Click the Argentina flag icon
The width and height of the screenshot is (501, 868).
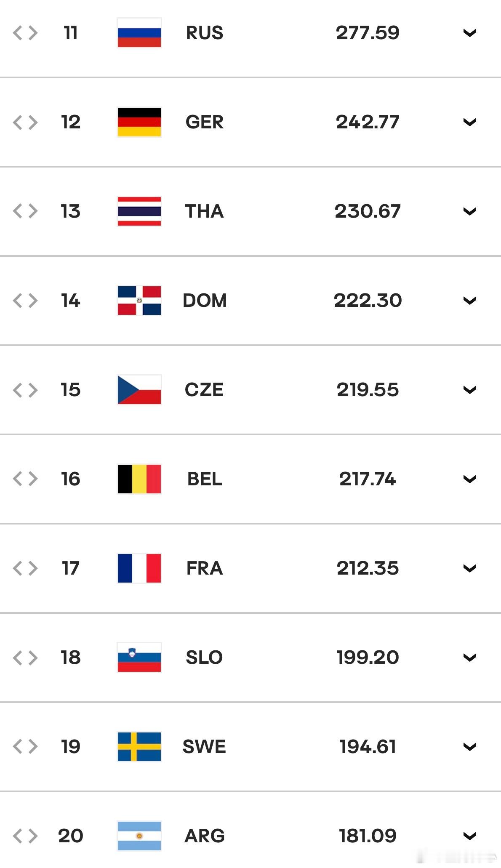point(139,836)
